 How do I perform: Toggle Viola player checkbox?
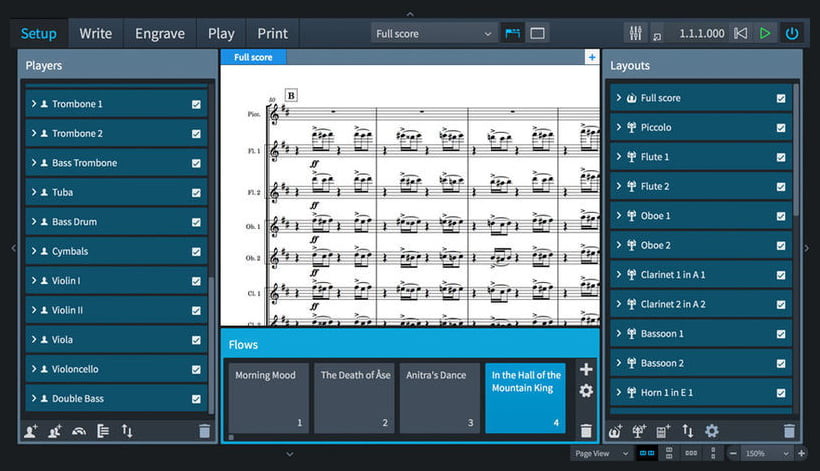(x=196, y=340)
